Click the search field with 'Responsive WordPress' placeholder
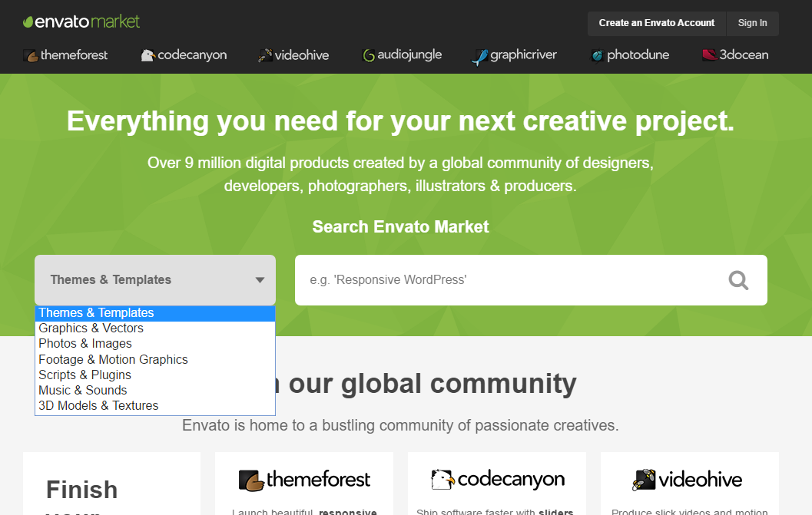Image resolution: width=812 pixels, height=515 pixels. tap(507, 280)
